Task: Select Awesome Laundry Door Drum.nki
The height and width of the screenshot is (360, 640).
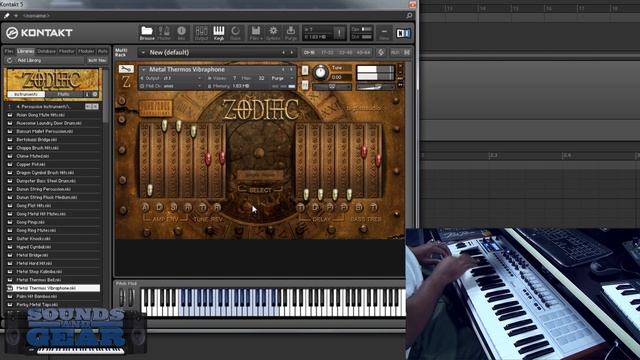Action: pyautogui.click(x=53, y=123)
